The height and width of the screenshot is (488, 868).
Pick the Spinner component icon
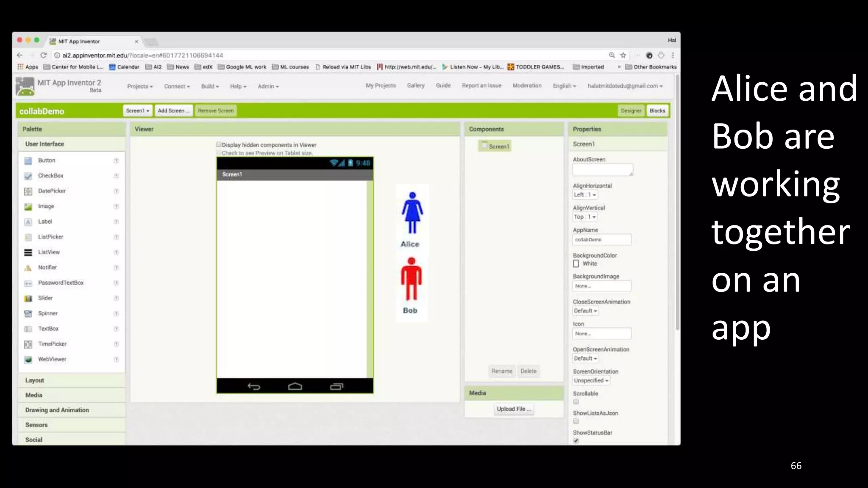(x=28, y=313)
